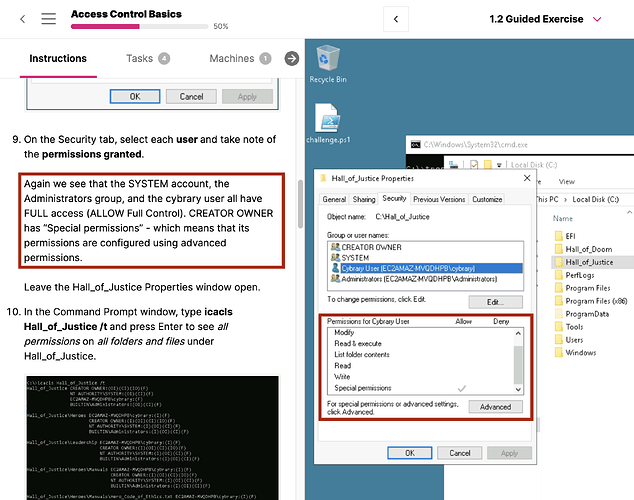Click the back chevron left of Guided Exercise

[x=396, y=19]
